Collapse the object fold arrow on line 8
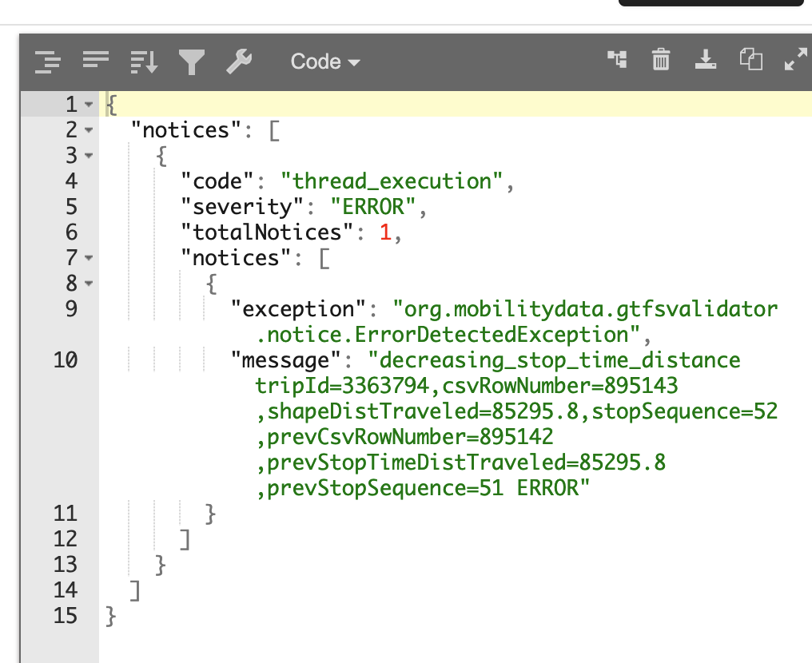The image size is (812, 663). [x=89, y=283]
